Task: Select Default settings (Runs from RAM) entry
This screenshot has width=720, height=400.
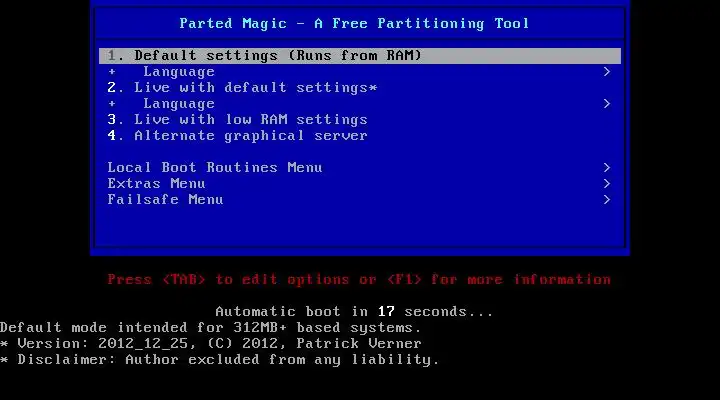Action: click(360, 56)
